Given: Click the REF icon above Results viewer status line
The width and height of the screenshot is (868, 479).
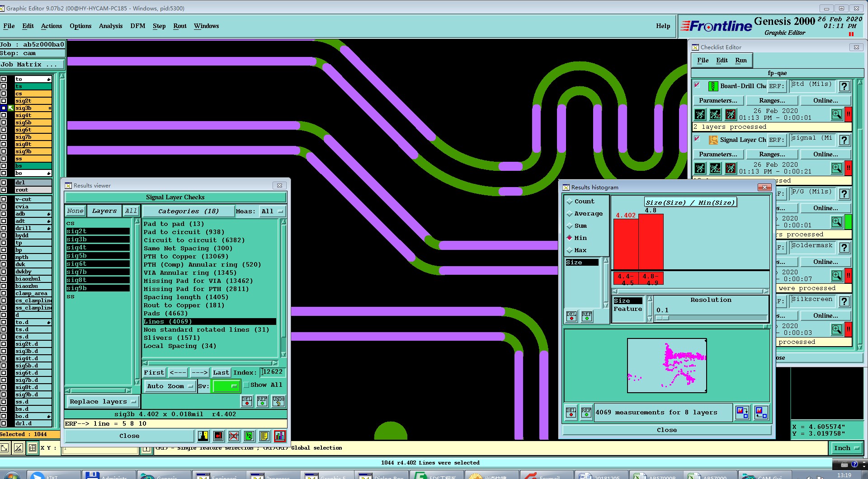Looking at the screenshot, I should click(262, 401).
